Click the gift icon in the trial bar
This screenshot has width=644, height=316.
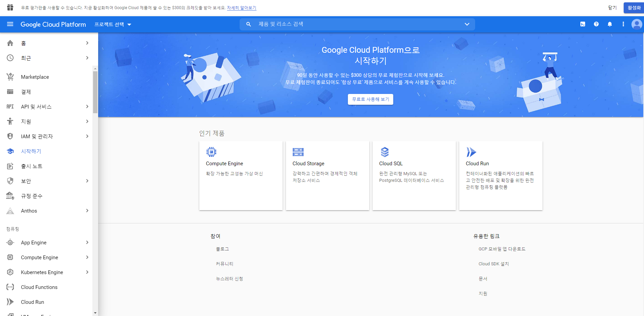click(x=10, y=7)
